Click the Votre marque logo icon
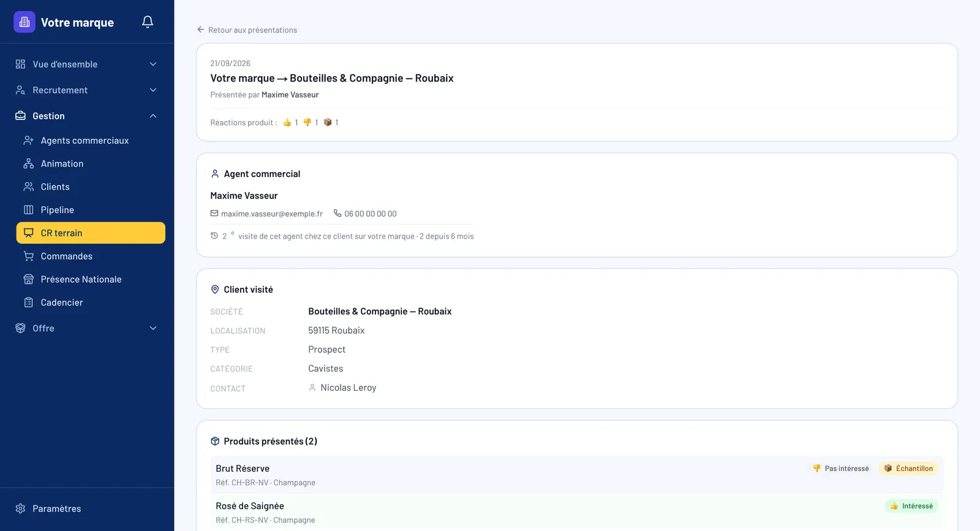Viewport: 980px width, 531px height. pyautogui.click(x=24, y=22)
